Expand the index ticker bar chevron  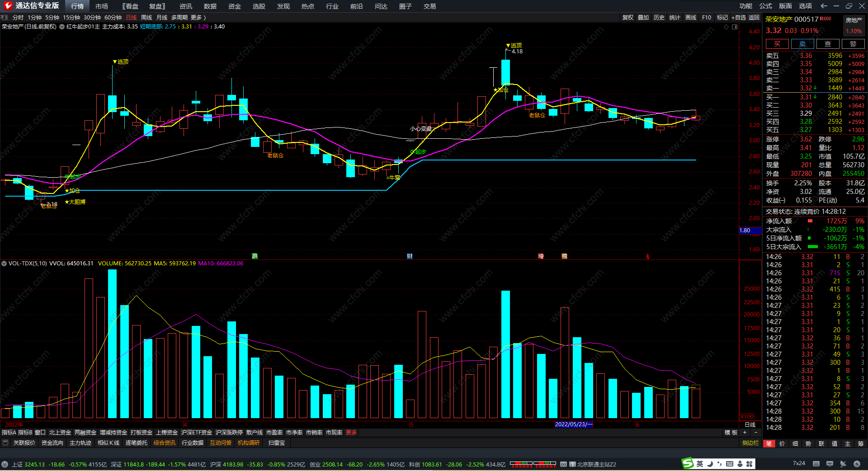pos(5,464)
